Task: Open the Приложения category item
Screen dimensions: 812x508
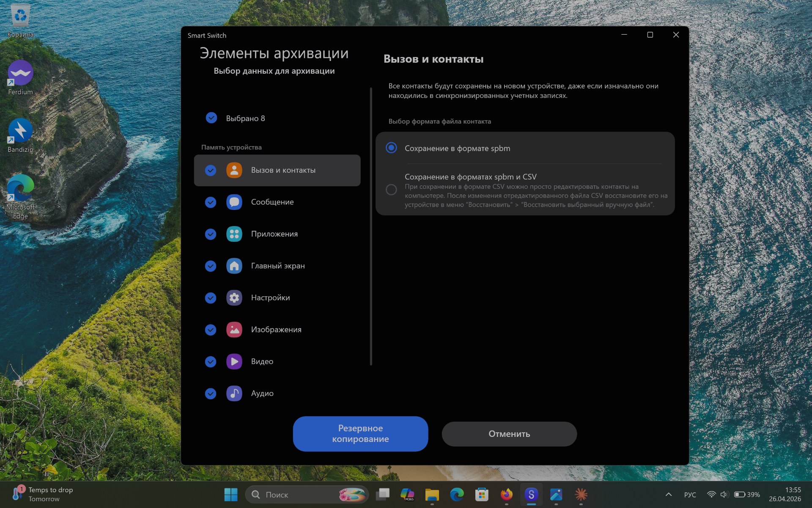Action: tap(274, 234)
